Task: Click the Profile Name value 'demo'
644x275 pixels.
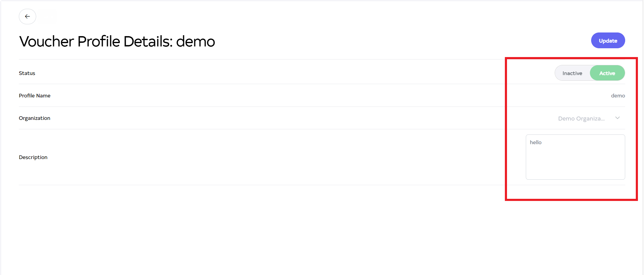Action: [x=618, y=96]
